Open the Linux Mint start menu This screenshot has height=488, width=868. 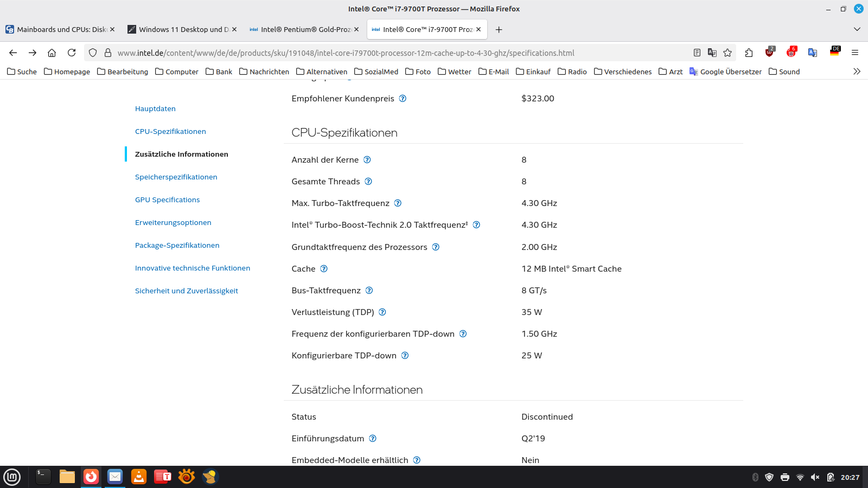(x=12, y=477)
